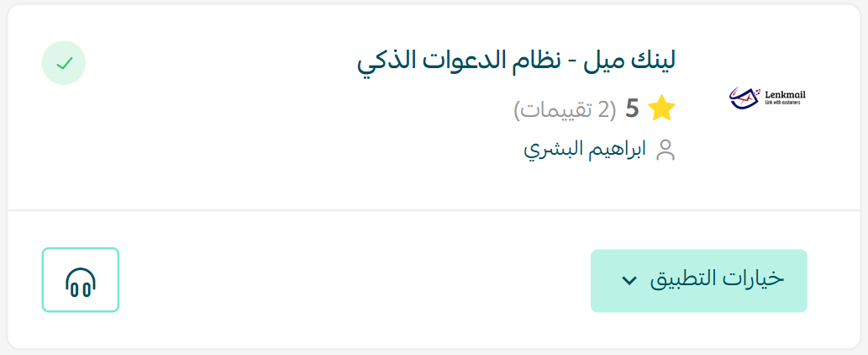The height and width of the screenshot is (355, 868).
Task: Select the Lenkmail brand name text
Action: click(785, 94)
